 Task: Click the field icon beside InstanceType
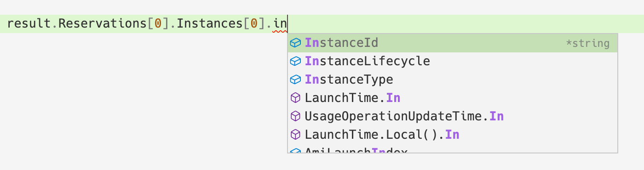tap(296, 79)
